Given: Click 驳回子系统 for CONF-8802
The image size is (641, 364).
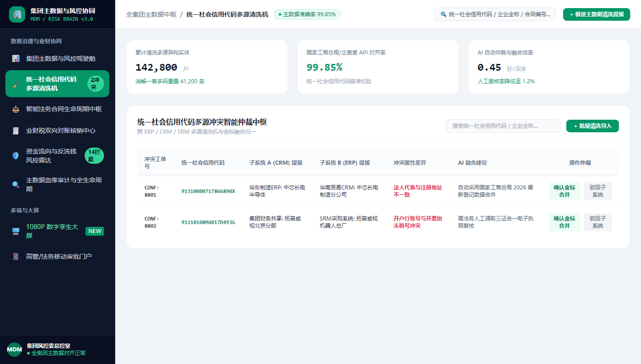Looking at the screenshot, I should tap(598, 222).
